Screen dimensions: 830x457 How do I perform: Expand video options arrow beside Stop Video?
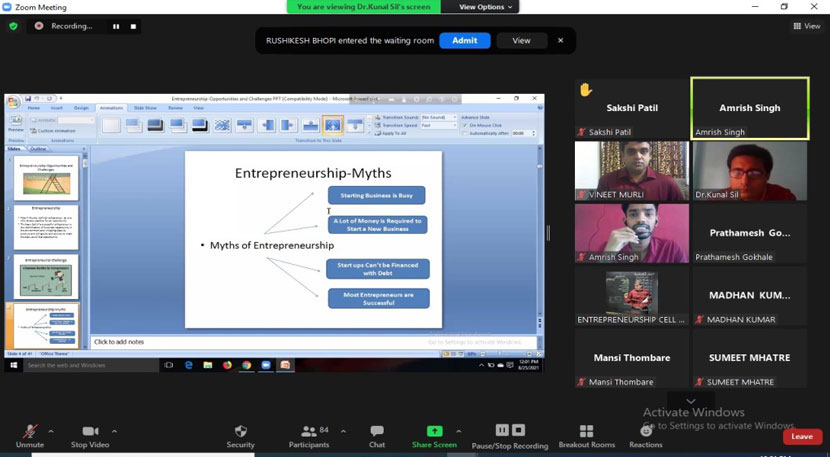pos(114,432)
